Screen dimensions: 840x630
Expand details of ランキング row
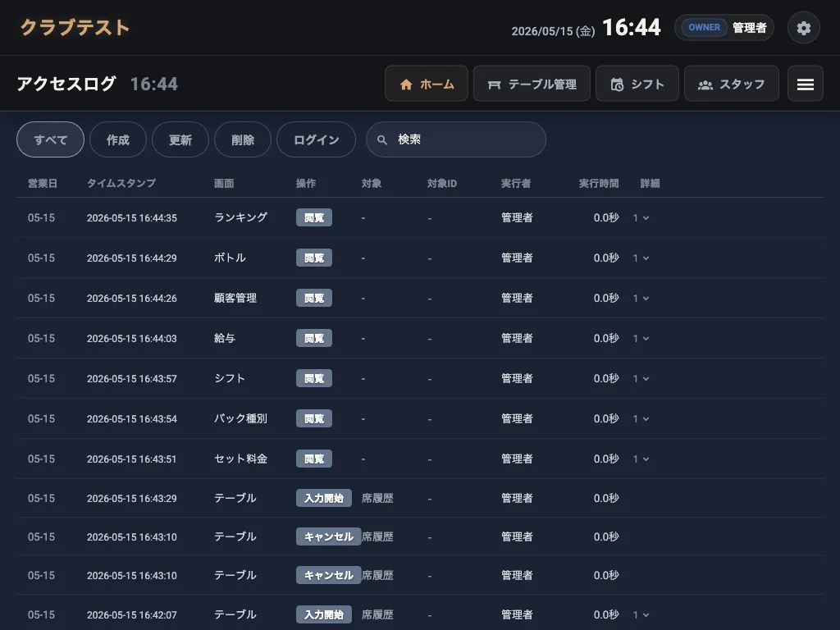[x=641, y=218]
